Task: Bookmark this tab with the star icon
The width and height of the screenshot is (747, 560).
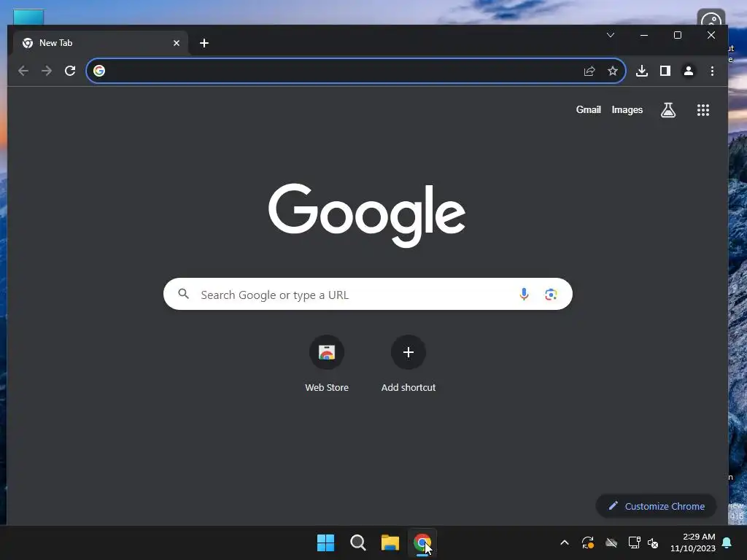Action: [613, 71]
